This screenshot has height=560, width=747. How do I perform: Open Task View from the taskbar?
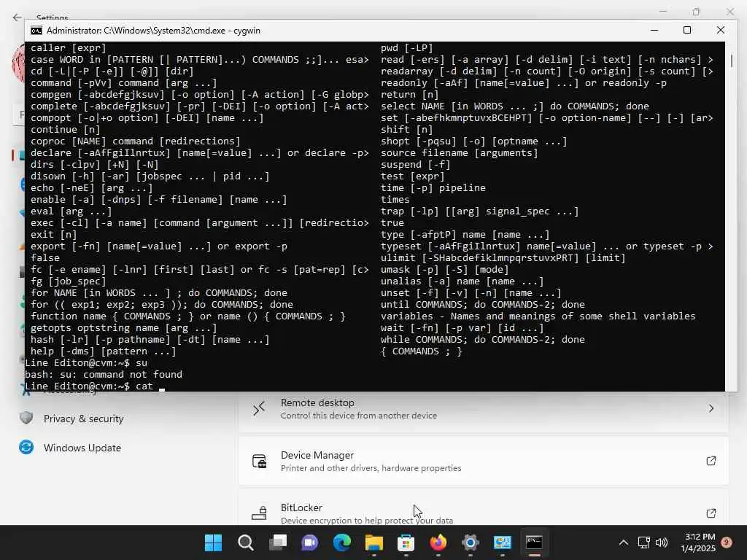(278, 542)
